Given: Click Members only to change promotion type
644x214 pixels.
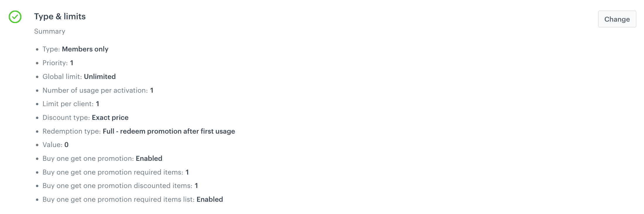Looking at the screenshot, I should [85, 49].
